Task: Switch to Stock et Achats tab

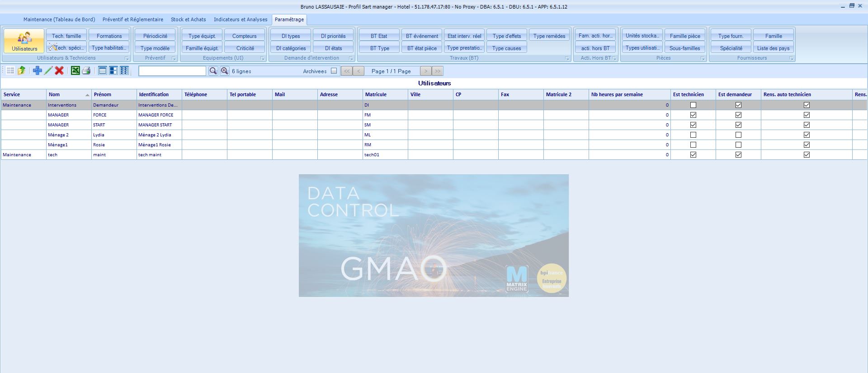Action: click(188, 19)
